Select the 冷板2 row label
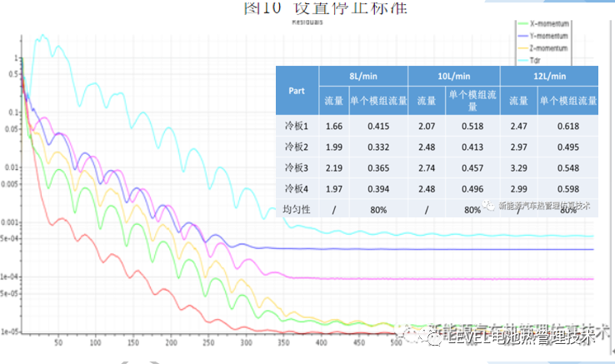 (297, 147)
